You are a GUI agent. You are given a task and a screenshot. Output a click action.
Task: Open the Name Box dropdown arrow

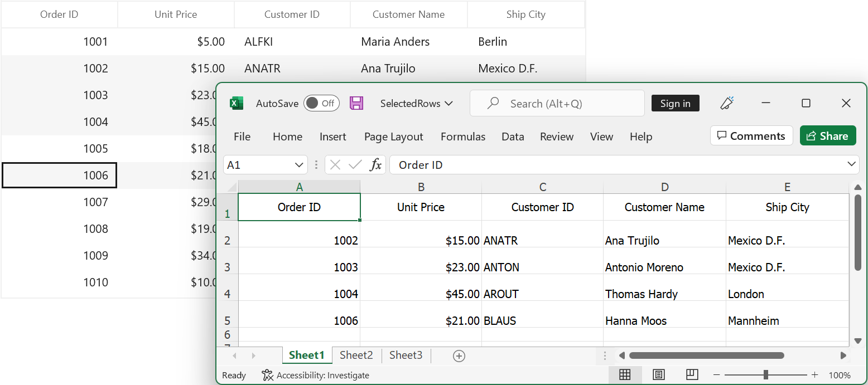(298, 165)
